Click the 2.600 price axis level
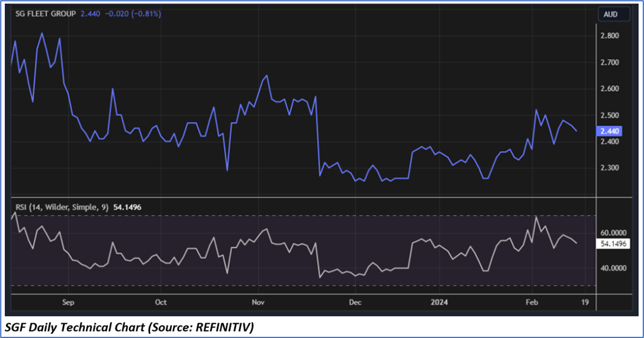The image size is (644, 338). [610, 89]
